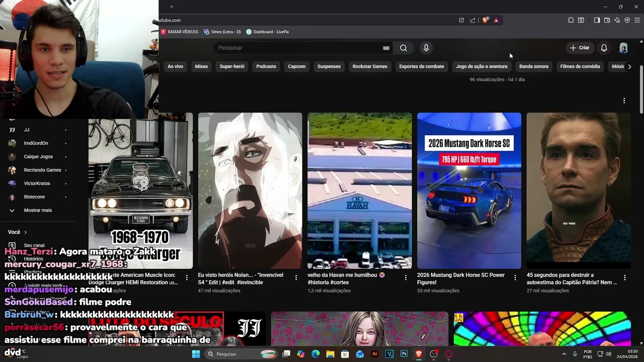This screenshot has height=362, width=644.
Task: Select the Rockstar Games filter chip
Action: [x=370, y=66]
